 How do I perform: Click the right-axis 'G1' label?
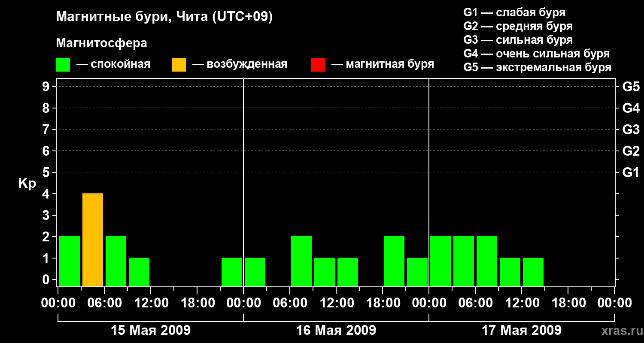pyautogui.click(x=631, y=172)
